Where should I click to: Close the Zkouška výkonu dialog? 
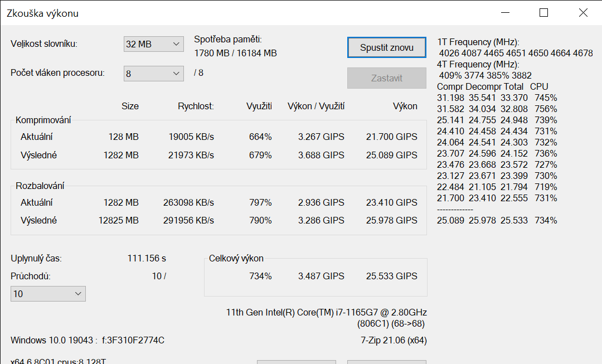pyautogui.click(x=582, y=13)
